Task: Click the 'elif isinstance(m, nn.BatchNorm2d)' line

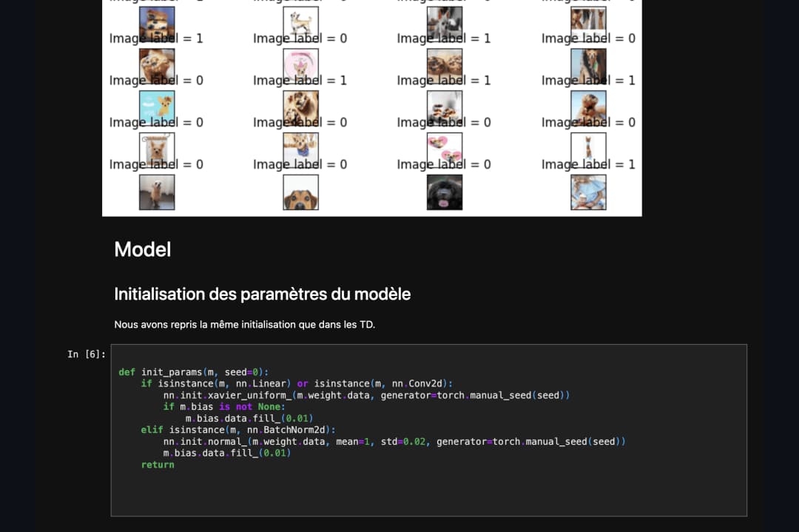Action: pyautogui.click(x=238, y=430)
